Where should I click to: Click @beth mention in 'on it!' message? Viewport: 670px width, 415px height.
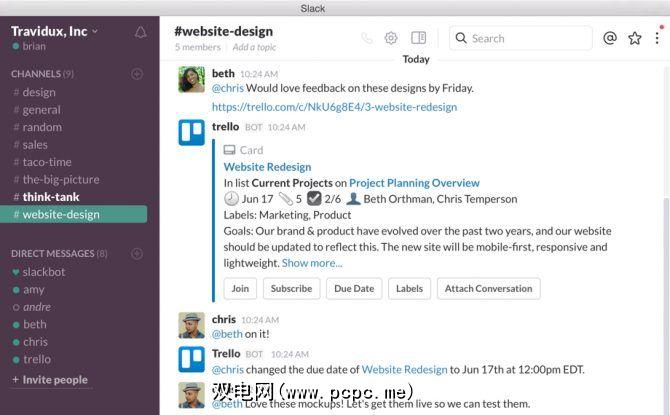pos(227,334)
